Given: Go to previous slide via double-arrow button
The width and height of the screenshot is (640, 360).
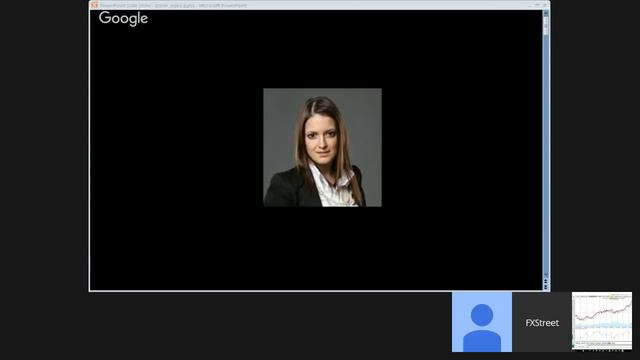Looking at the screenshot, I should [546, 281].
